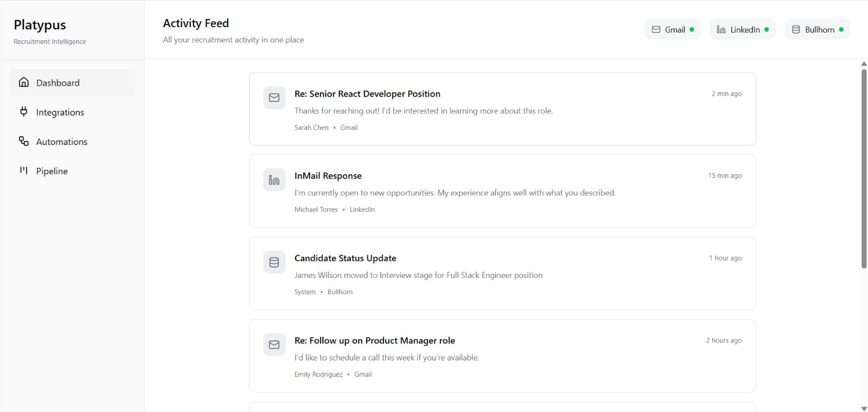Open the LinkedIn connection badge

(743, 29)
